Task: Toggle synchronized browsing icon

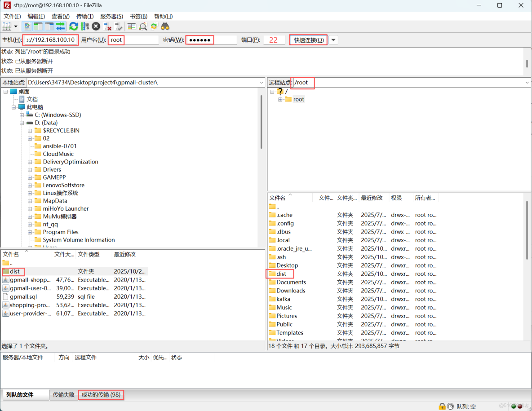Action: pos(154,27)
